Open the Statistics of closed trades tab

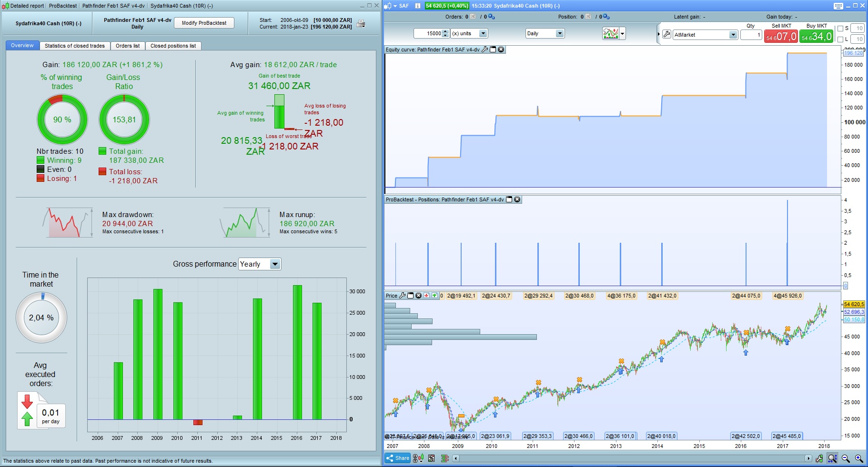[75, 46]
